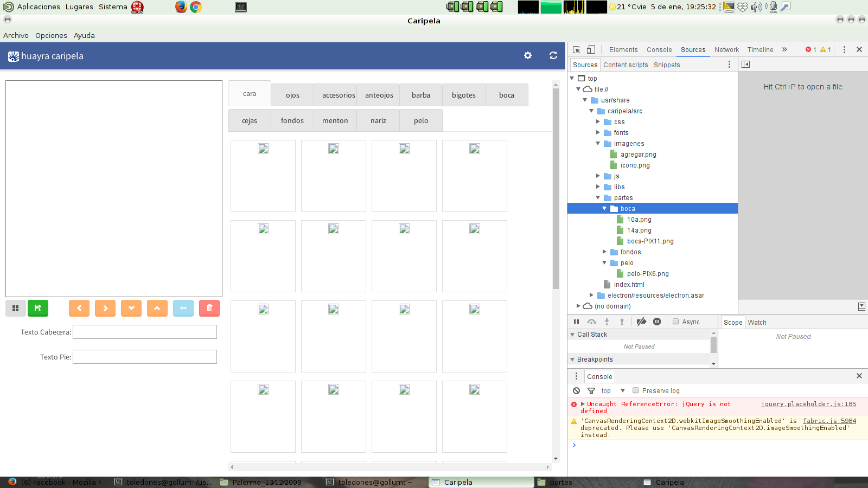Launch Firefox from the top panel

(x=181, y=7)
